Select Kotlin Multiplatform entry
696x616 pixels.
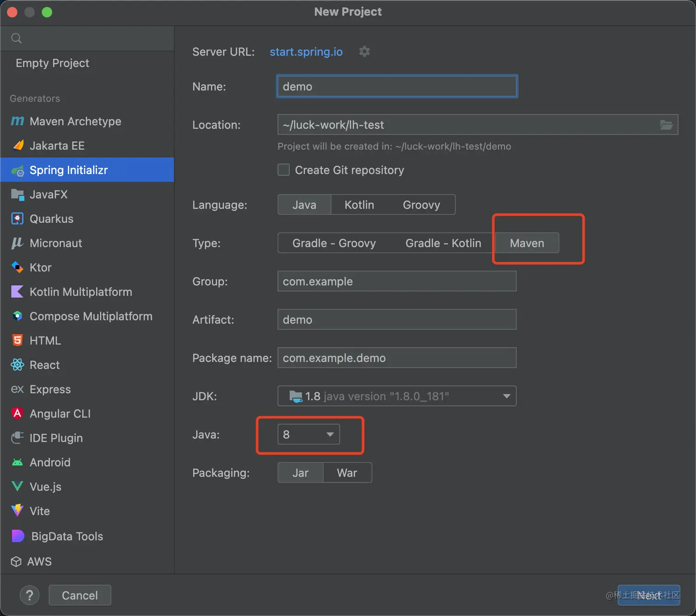[x=87, y=292]
